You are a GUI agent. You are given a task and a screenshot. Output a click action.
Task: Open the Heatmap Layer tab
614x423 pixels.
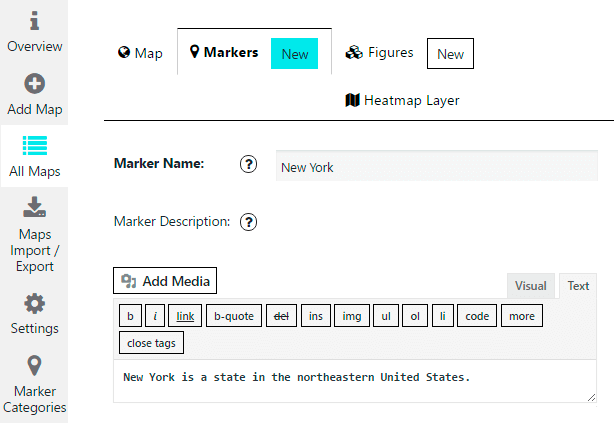(x=402, y=100)
